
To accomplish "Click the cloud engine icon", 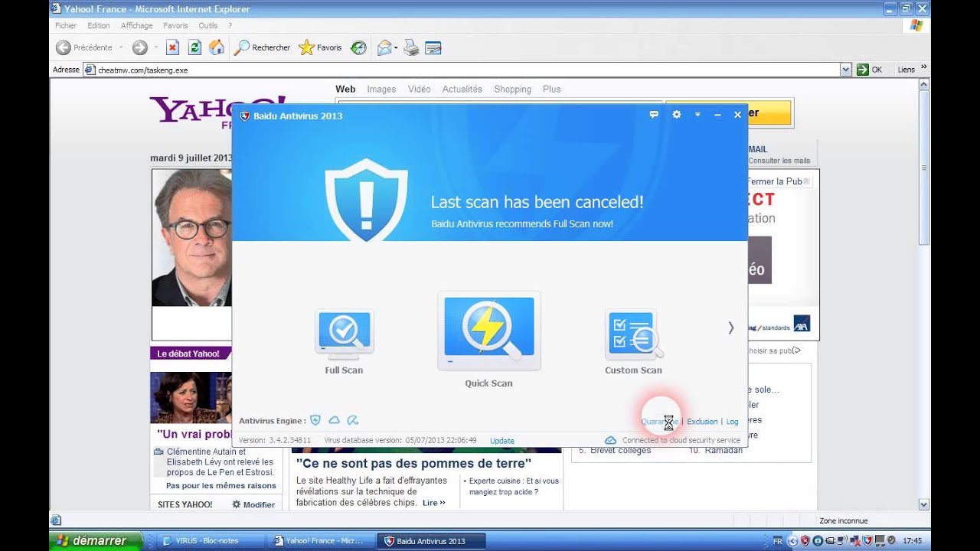I will pos(334,420).
